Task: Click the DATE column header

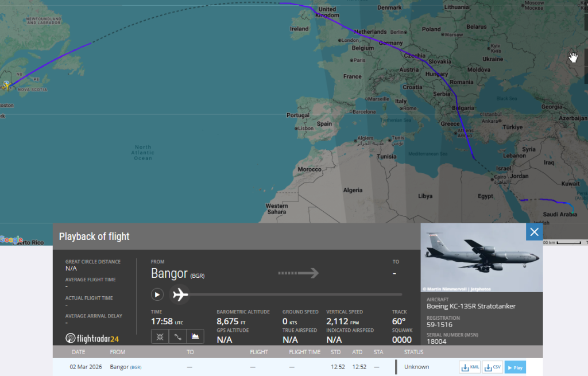Action: [x=78, y=352]
